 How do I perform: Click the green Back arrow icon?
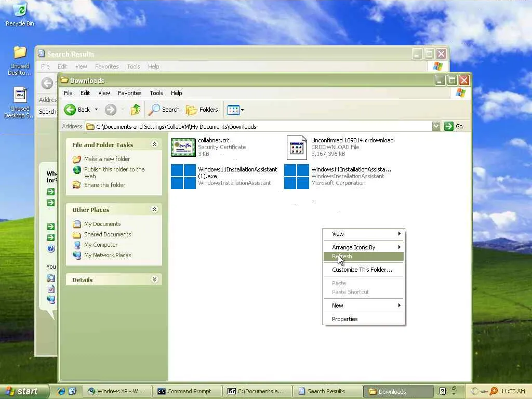point(70,110)
